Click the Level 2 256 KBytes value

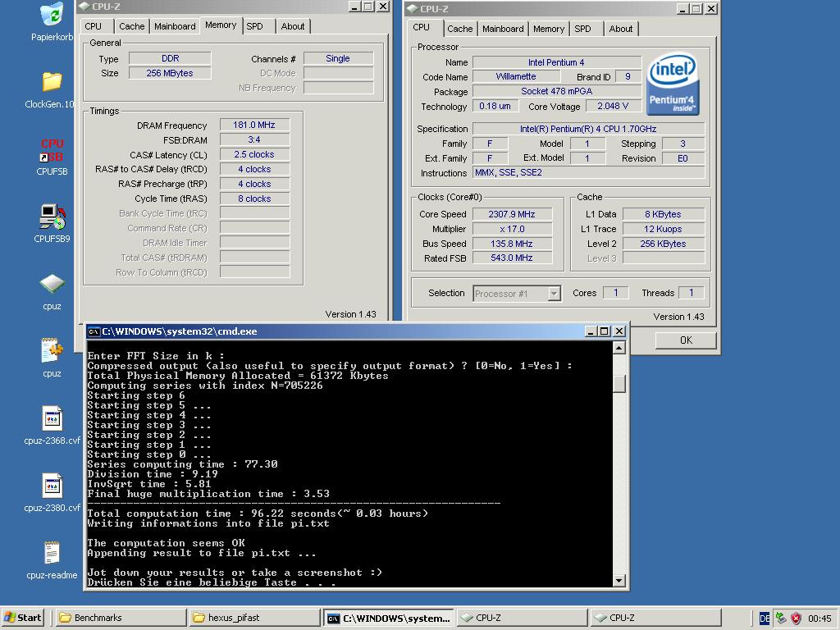663,244
